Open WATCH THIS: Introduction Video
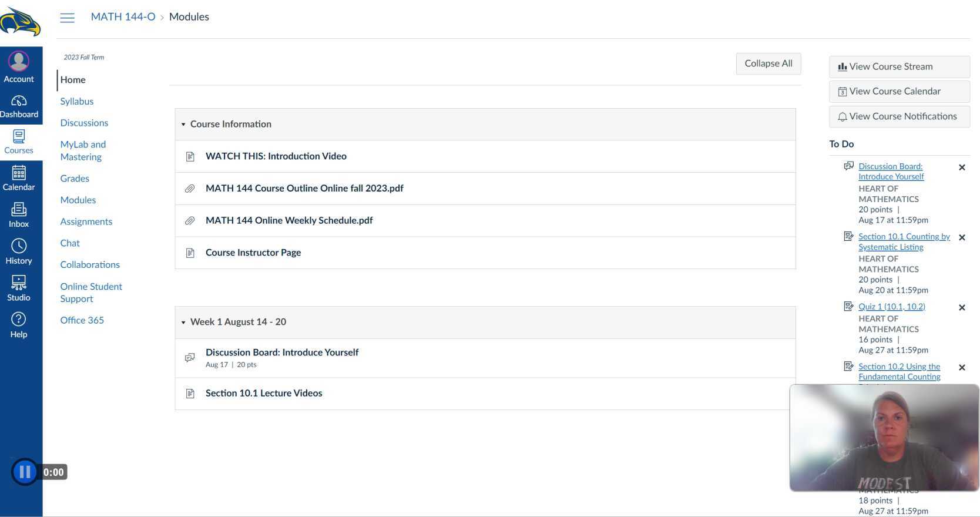Viewport: 980px width, 517px height. [x=276, y=156]
